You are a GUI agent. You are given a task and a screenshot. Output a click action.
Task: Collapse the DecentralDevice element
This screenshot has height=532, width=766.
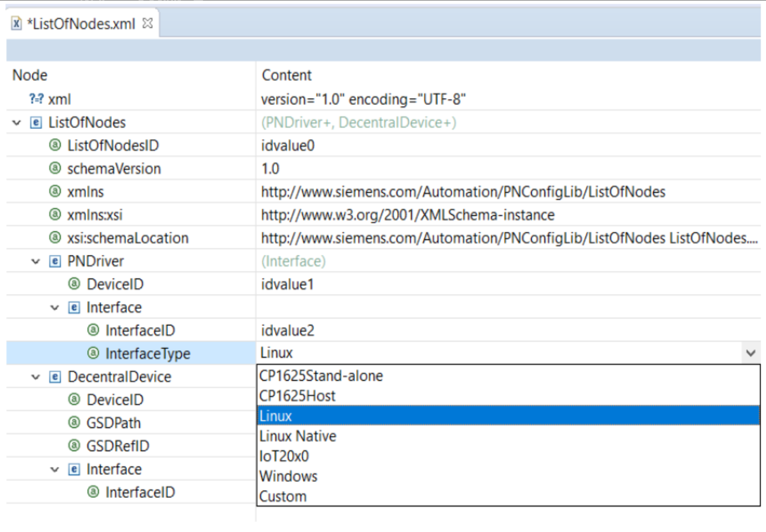[36, 377]
